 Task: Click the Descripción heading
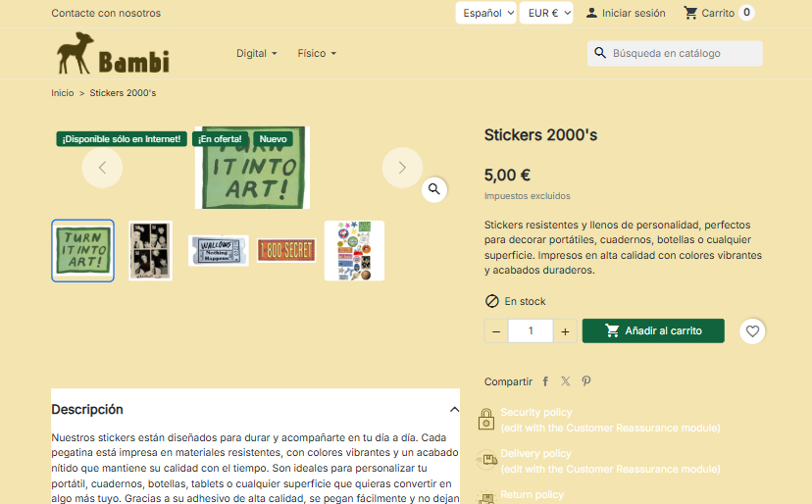click(87, 410)
